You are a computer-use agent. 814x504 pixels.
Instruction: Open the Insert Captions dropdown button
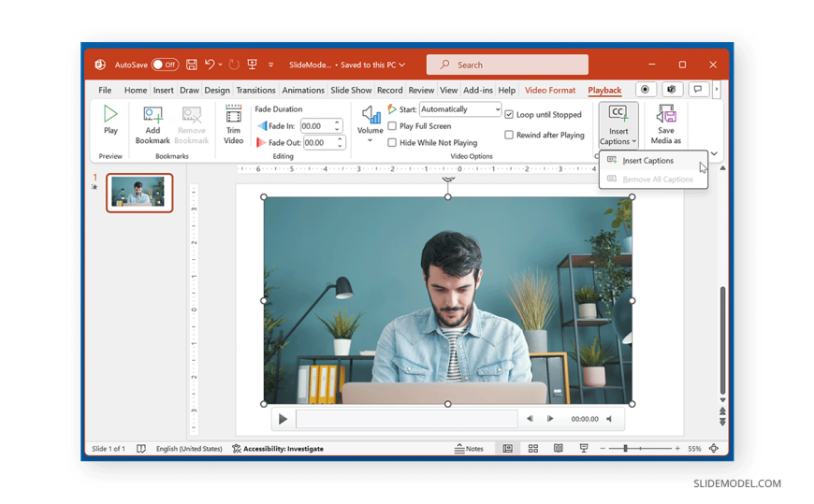click(x=618, y=125)
